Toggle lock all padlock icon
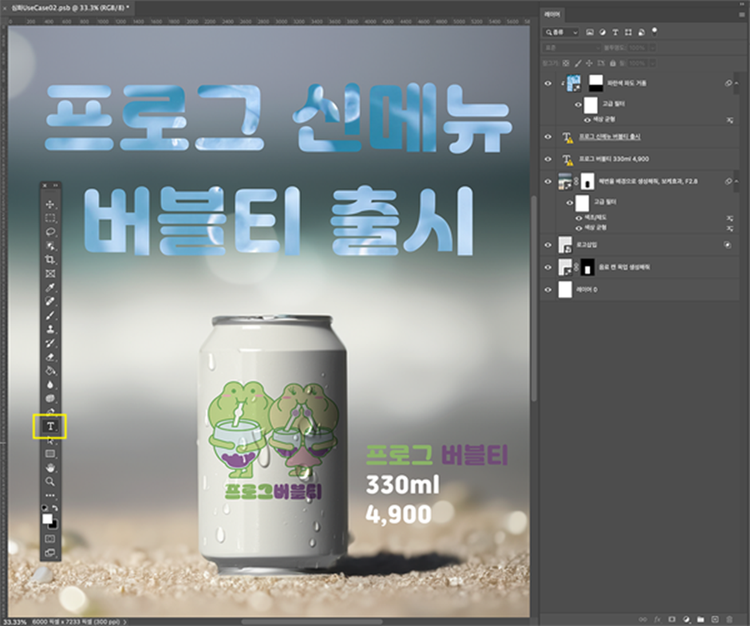The width and height of the screenshot is (750, 626). click(x=613, y=63)
